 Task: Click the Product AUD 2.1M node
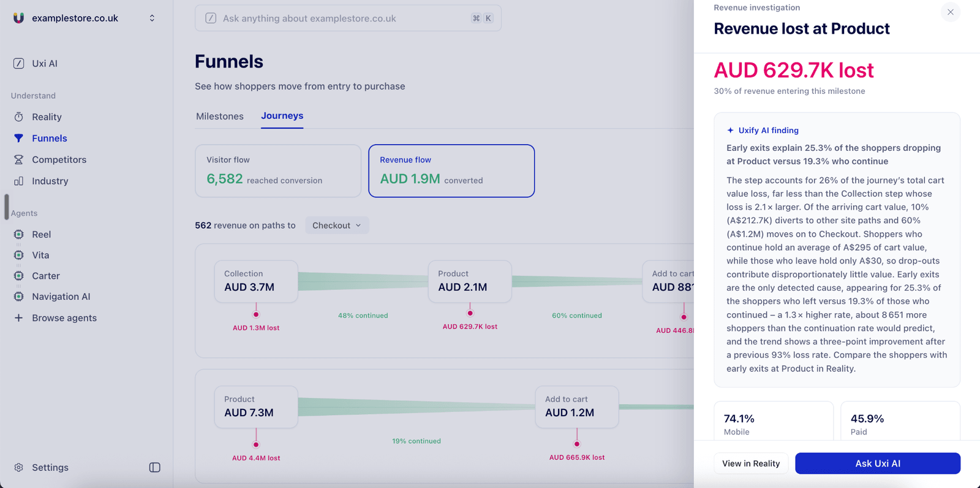coord(470,281)
